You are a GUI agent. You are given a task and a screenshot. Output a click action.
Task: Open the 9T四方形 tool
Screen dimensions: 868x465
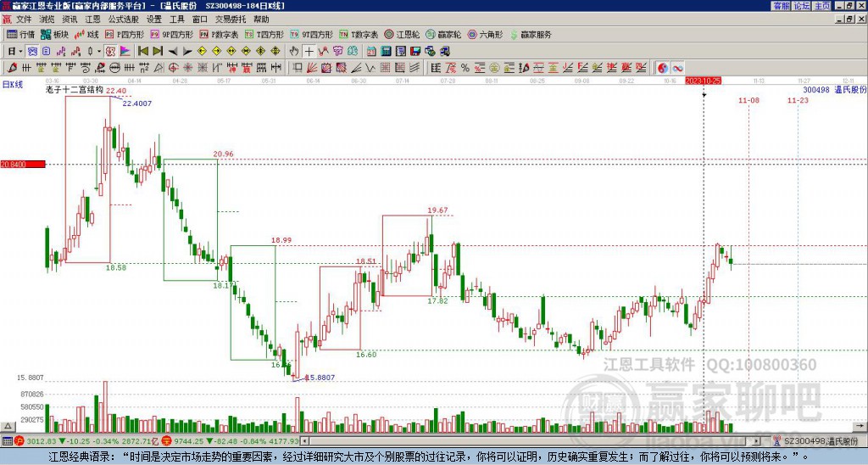[312, 34]
